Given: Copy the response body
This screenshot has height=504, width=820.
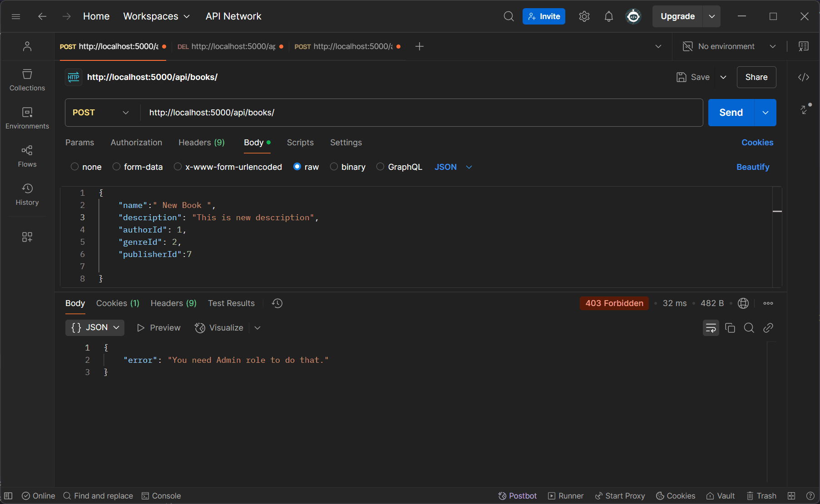Looking at the screenshot, I should [x=730, y=328].
